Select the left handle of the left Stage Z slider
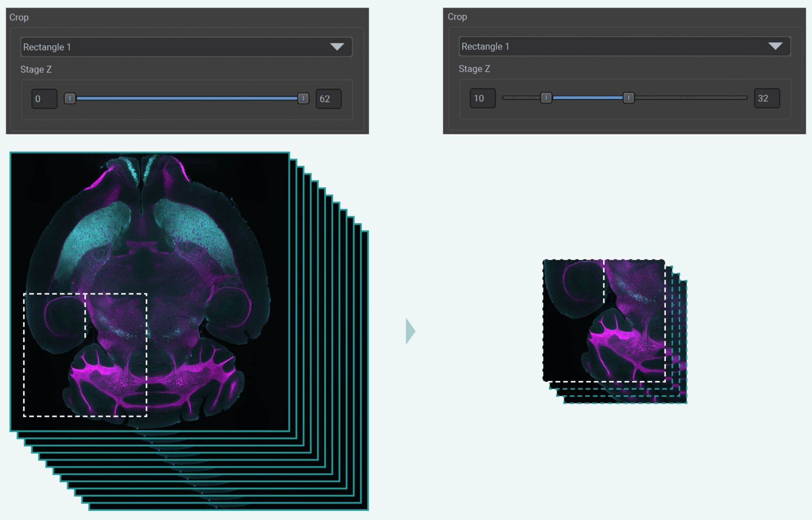 (x=70, y=99)
